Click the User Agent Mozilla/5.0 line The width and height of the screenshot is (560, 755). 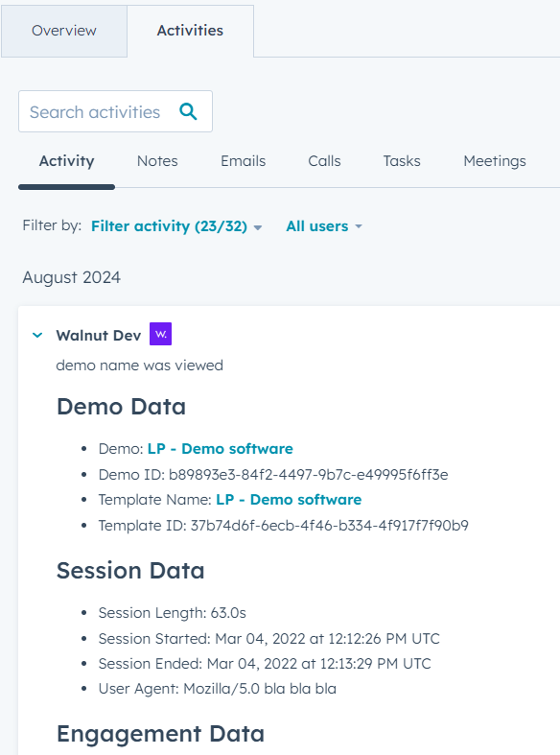(218, 689)
